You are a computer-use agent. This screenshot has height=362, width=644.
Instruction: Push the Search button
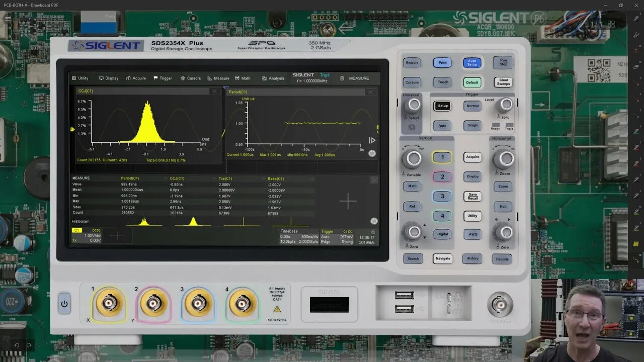coord(413,259)
